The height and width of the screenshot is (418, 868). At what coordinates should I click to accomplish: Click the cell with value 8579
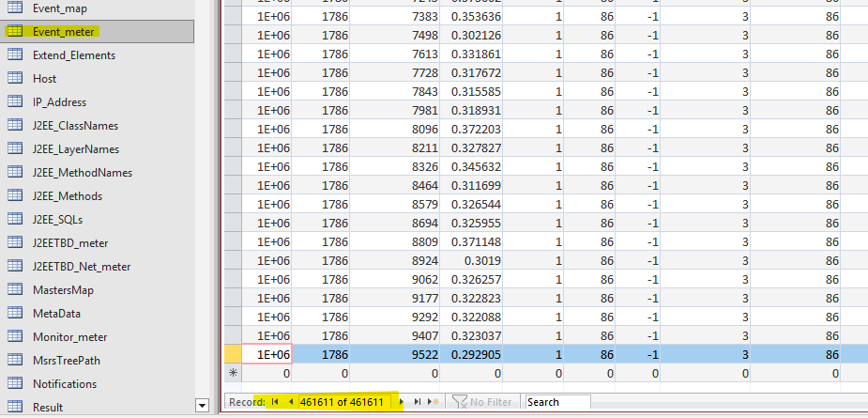(x=395, y=204)
